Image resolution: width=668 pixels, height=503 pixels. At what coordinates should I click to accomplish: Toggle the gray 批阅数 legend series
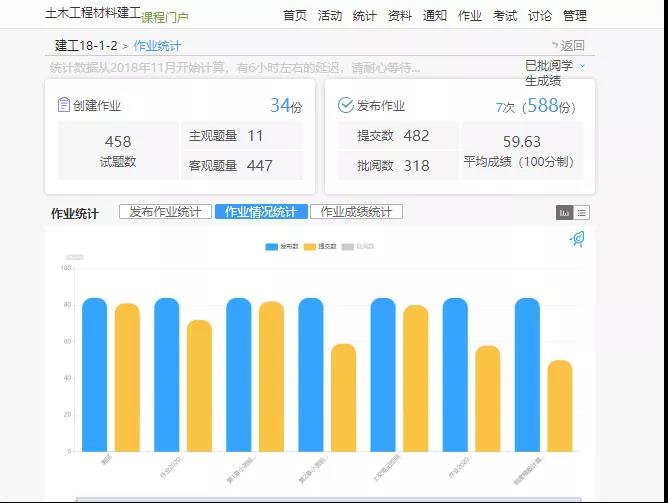(358, 246)
